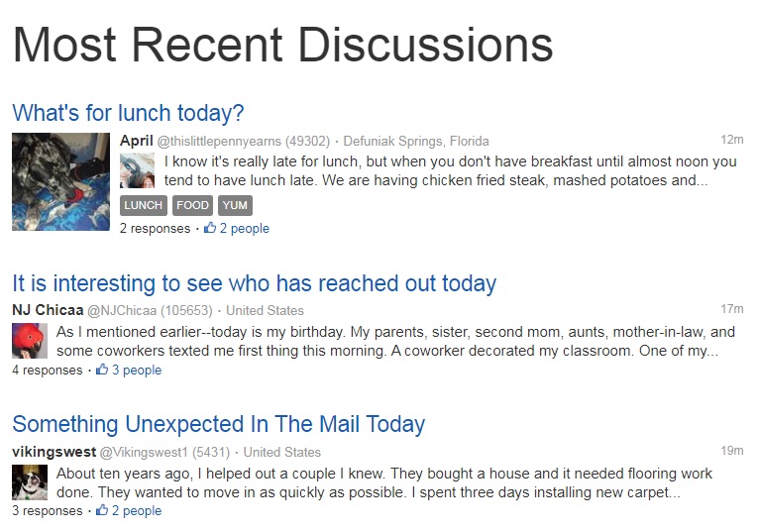Select the LUNCH tag
Image resolution: width=758 pixels, height=532 pixels.
click(x=143, y=205)
